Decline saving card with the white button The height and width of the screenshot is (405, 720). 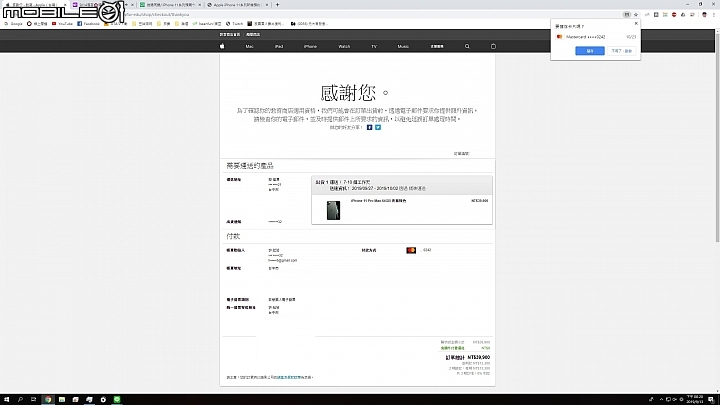pos(622,51)
